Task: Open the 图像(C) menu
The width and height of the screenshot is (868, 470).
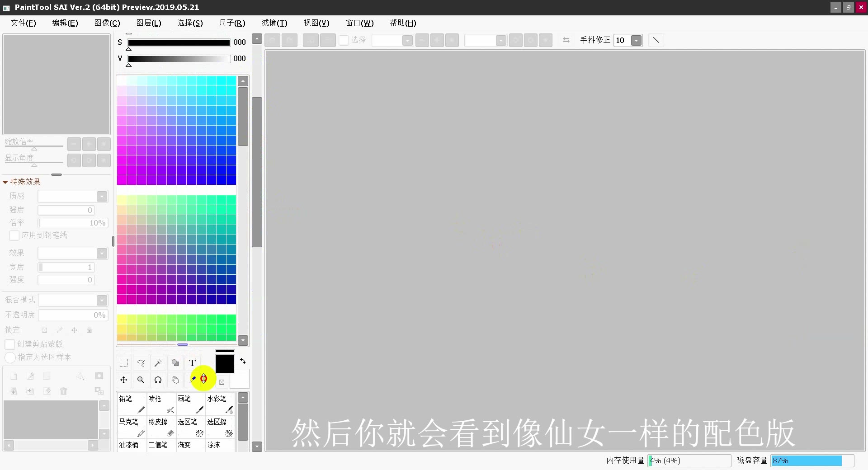Action: pyautogui.click(x=107, y=23)
